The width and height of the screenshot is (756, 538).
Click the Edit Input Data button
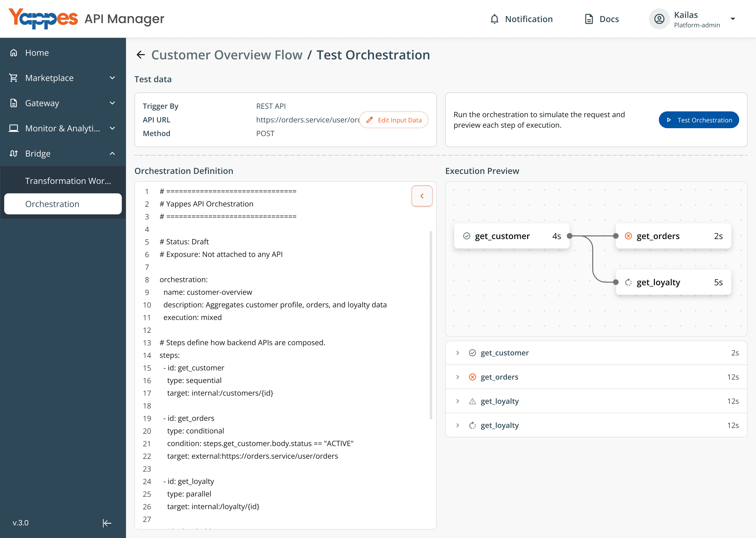click(x=393, y=120)
